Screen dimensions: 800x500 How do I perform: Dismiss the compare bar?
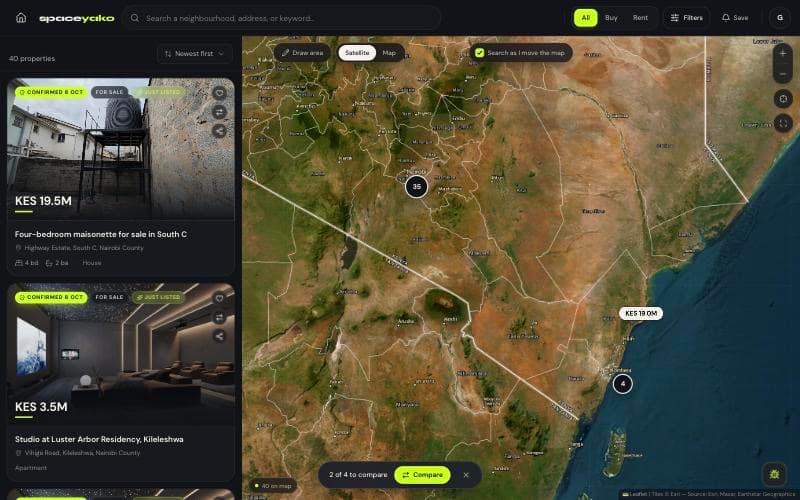click(466, 475)
